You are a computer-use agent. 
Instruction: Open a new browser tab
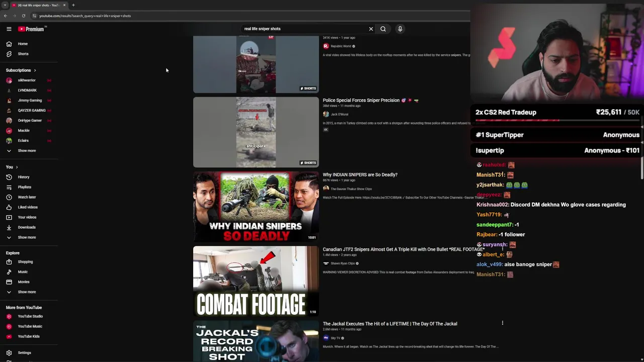[x=73, y=5]
